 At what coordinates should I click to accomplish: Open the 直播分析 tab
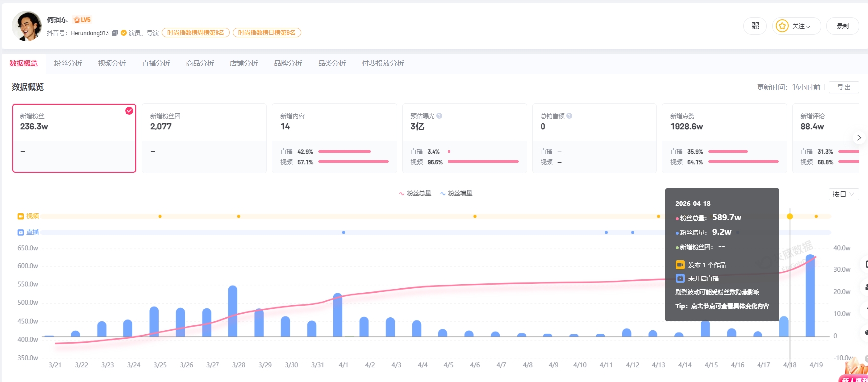156,63
